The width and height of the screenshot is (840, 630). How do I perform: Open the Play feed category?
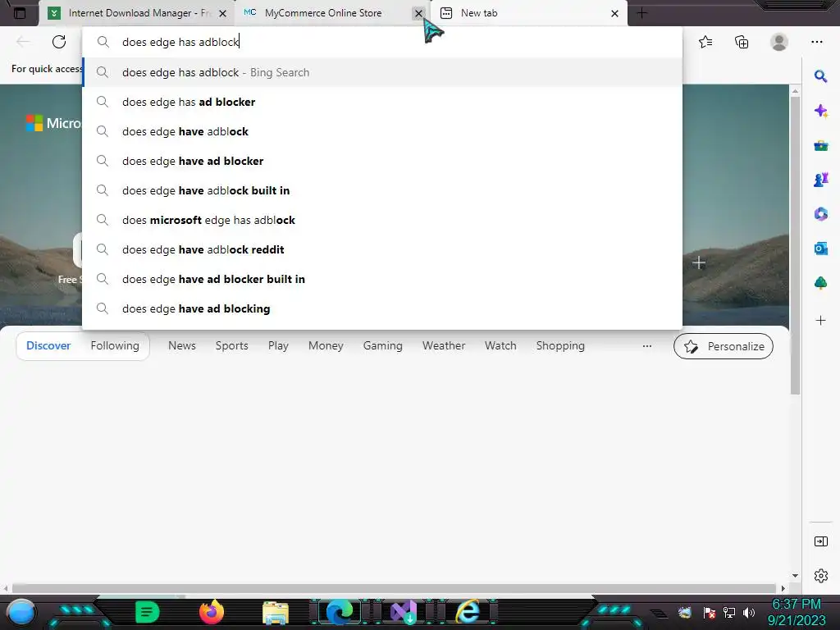278,345
